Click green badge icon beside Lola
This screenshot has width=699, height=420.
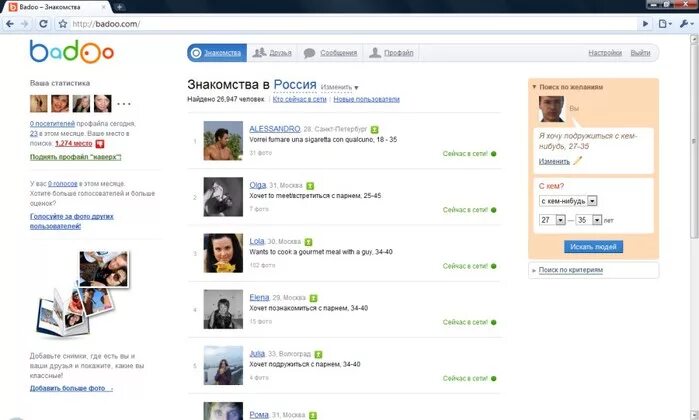[x=308, y=242]
